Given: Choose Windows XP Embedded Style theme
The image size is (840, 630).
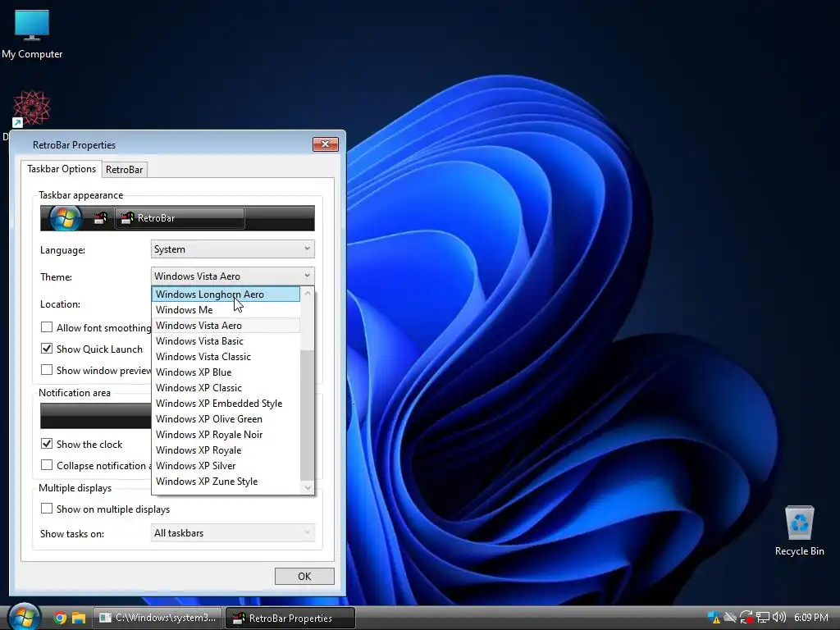Looking at the screenshot, I should tap(226, 403).
